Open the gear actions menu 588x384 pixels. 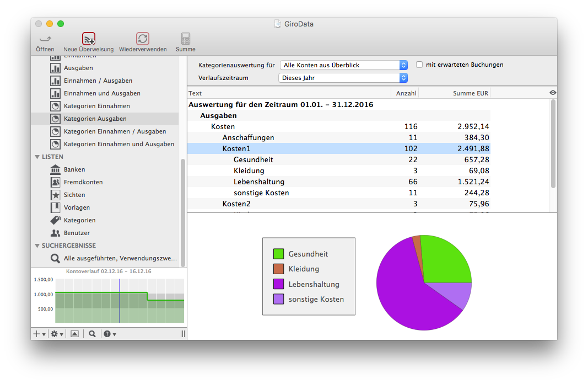click(x=57, y=334)
